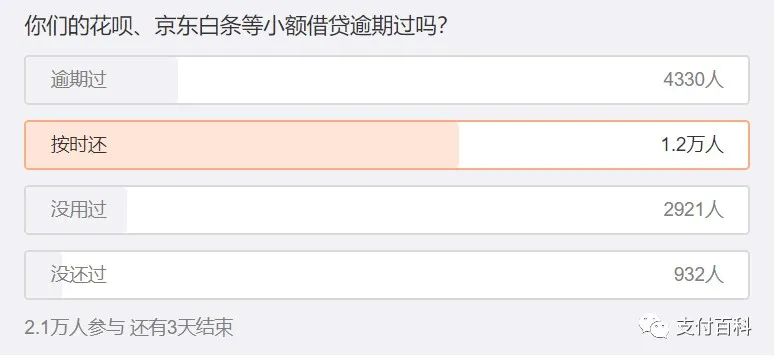Viewport: 776px width, 360px height.
Task: Click the 1.2万人 vote count
Action: [692, 145]
